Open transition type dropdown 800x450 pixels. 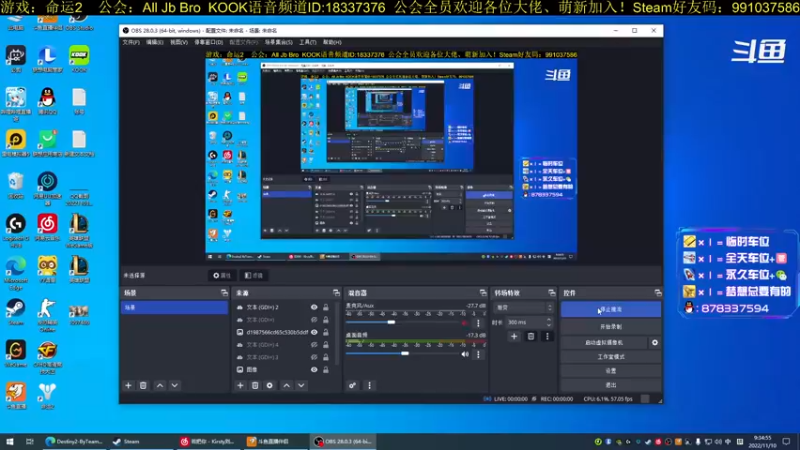[x=523, y=308]
